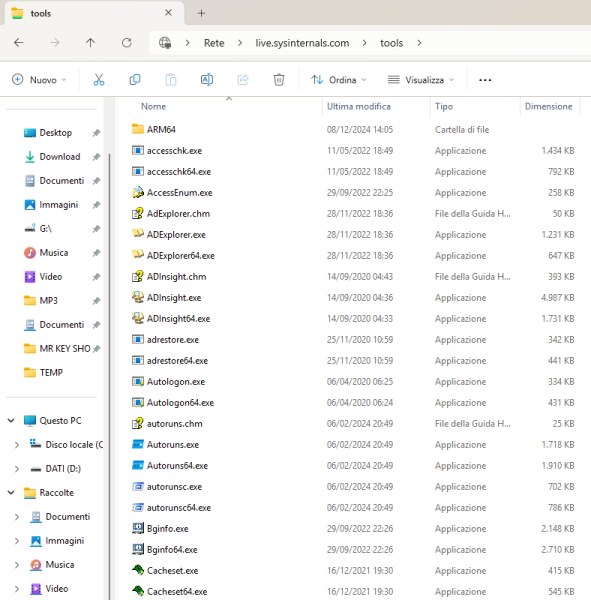Open the Nuovo dropdown menu
Viewport: 591px width, 600px height.
(x=39, y=80)
